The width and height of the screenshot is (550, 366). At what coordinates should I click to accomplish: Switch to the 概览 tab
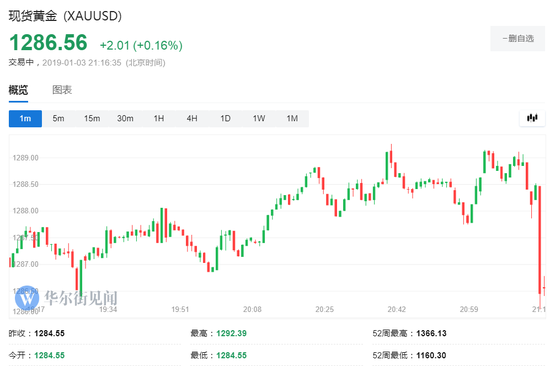point(18,90)
